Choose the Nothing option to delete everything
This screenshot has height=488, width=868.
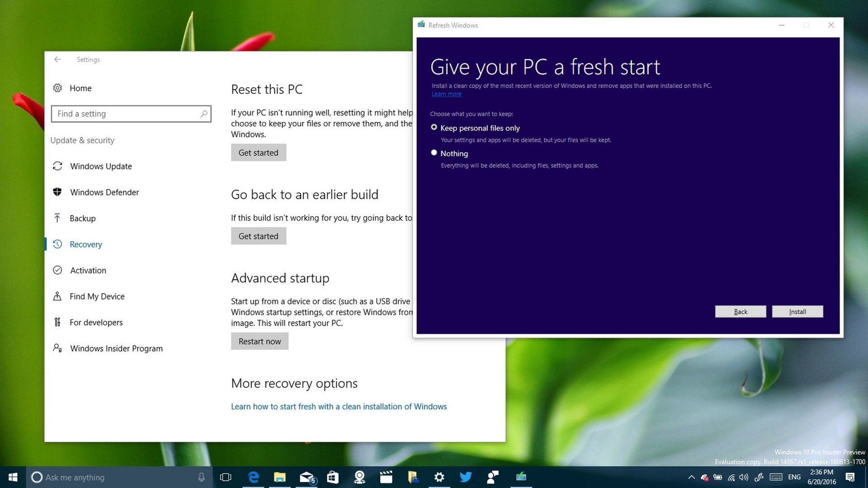point(434,153)
